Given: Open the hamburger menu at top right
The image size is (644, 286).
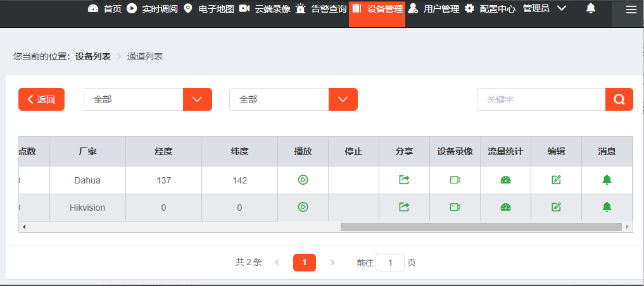Looking at the screenshot, I should [x=631, y=9].
